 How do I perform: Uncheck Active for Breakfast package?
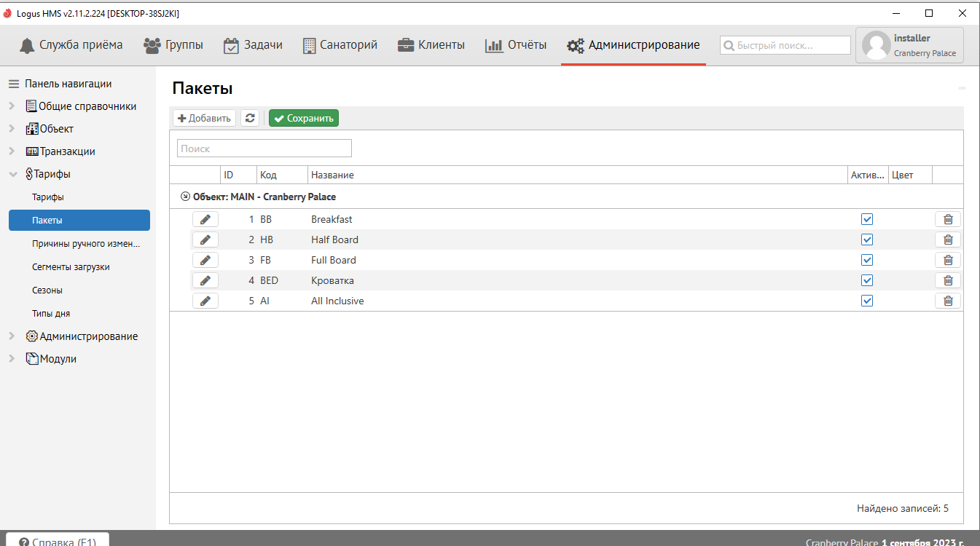[x=867, y=219]
